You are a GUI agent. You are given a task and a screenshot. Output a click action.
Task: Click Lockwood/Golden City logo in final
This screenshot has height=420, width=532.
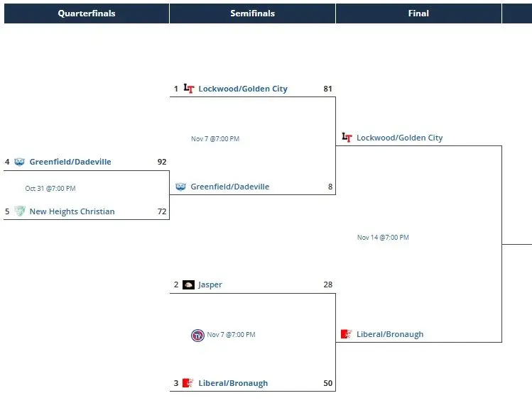tap(347, 138)
